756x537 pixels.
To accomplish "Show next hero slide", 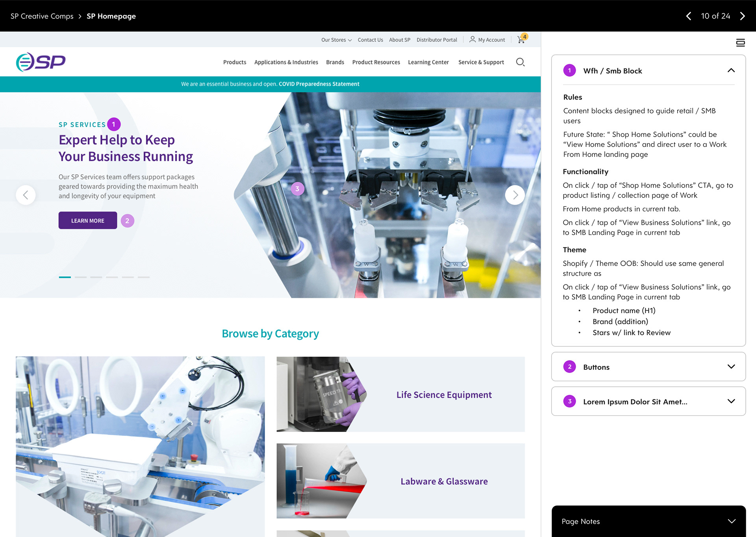I will [x=515, y=195].
